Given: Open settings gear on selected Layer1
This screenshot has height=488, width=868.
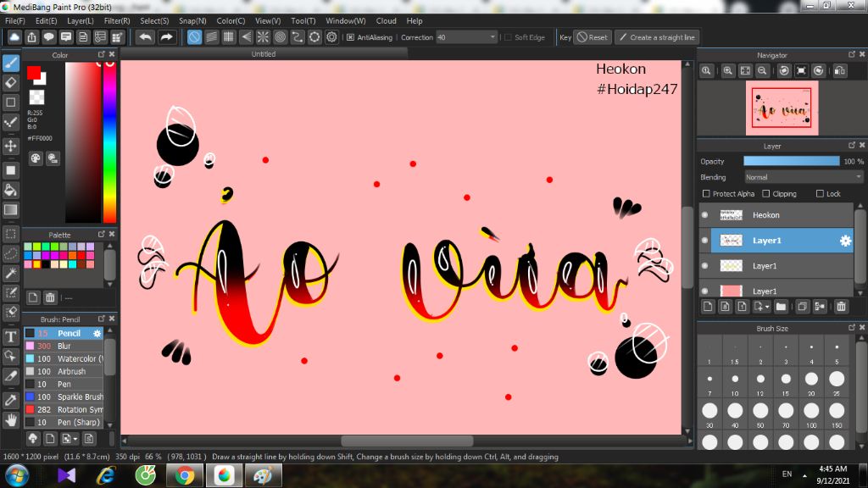Looking at the screenshot, I should pyautogui.click(x=844, y=241).
